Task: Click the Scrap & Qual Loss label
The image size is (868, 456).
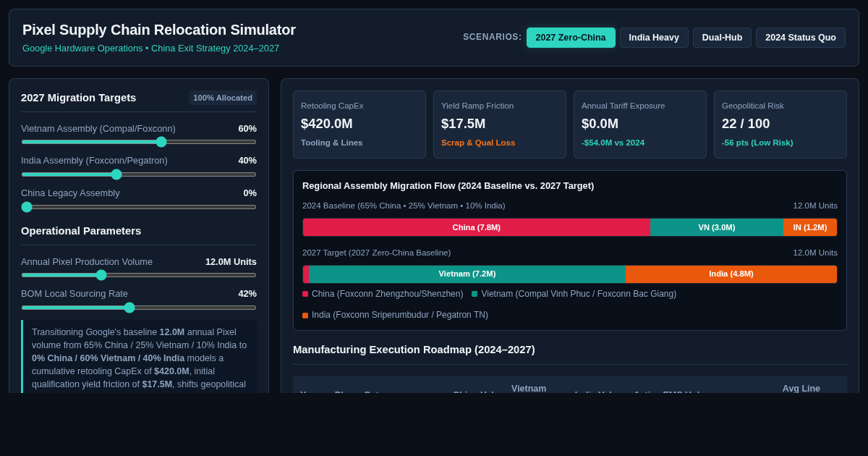Action: coord(478,143)
